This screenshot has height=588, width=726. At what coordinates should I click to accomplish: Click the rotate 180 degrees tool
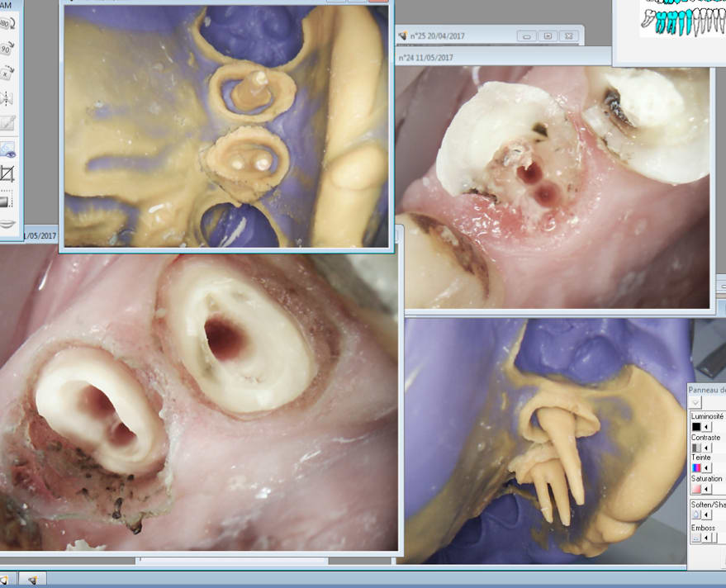(7, 24)
